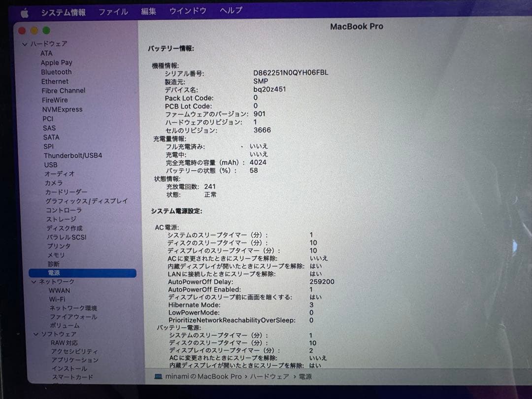This screenshot has width=532, height=399.
Task: Select ネットワーク環境 in the sidebar
Action: pyautogui.click(x=73, y=308)
